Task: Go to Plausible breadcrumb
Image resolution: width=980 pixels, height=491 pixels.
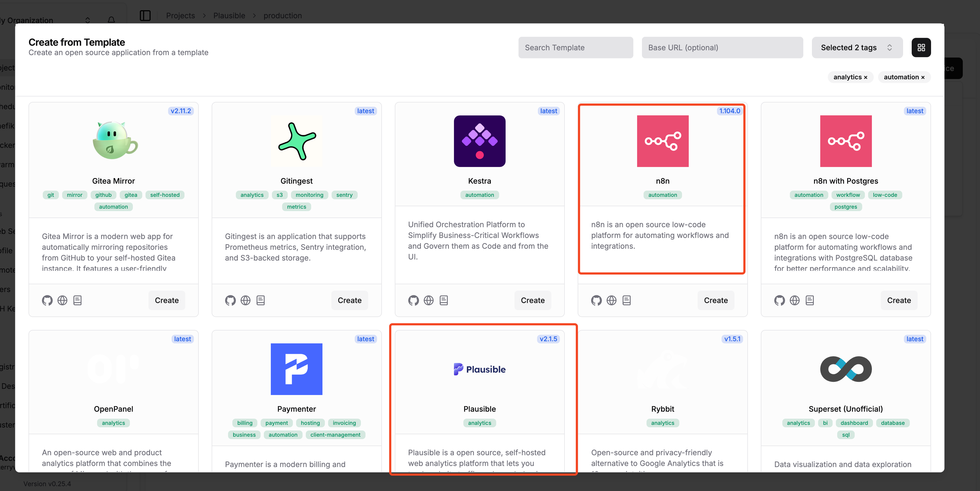Action: tap(229, 16)
